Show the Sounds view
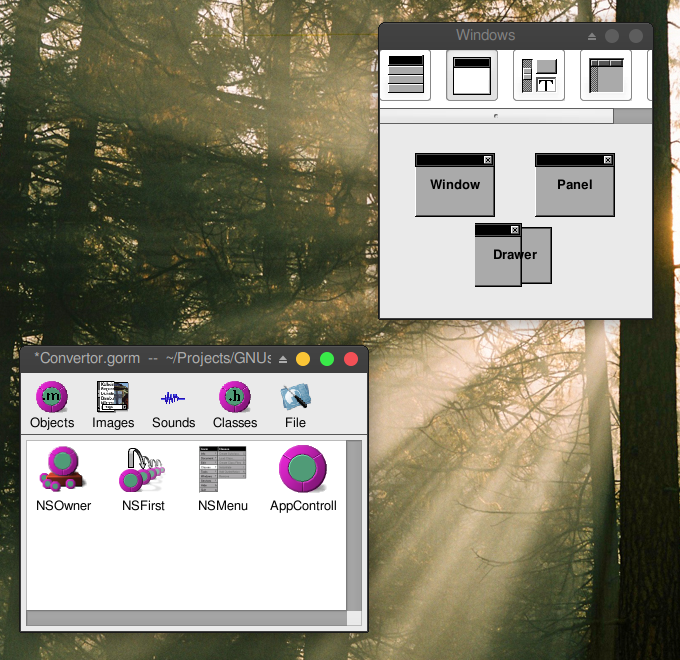The height and width of the screenshot is (660, 680). coord(173,405)
